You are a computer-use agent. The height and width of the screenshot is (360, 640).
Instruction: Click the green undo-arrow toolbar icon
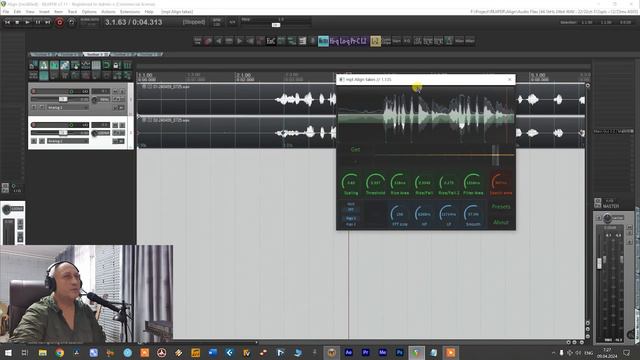[x=106, y=65]
